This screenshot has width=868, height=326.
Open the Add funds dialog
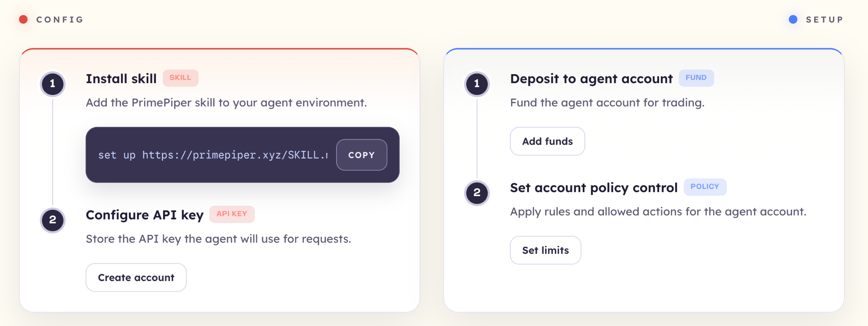click(x=547, y=141)
